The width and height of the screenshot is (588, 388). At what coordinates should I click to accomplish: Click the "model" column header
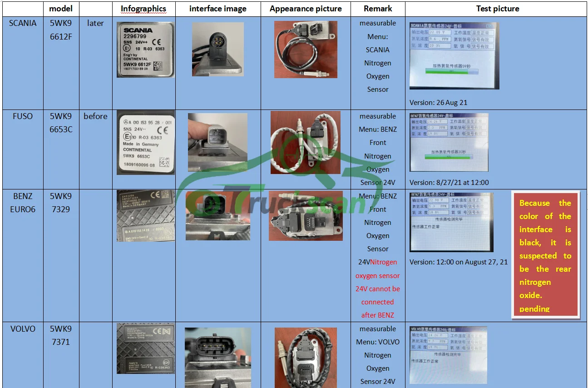61,9
